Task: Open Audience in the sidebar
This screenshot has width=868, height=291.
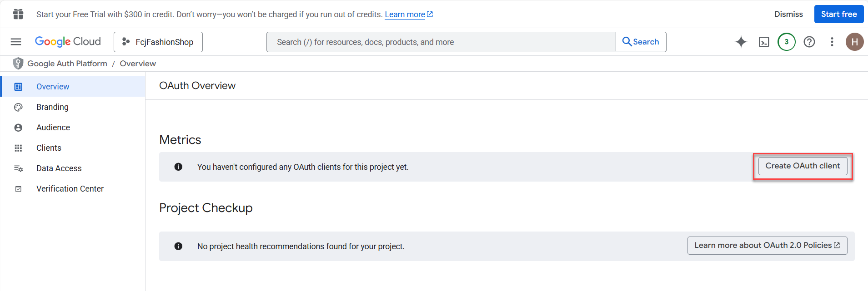Action: (73, 128)
